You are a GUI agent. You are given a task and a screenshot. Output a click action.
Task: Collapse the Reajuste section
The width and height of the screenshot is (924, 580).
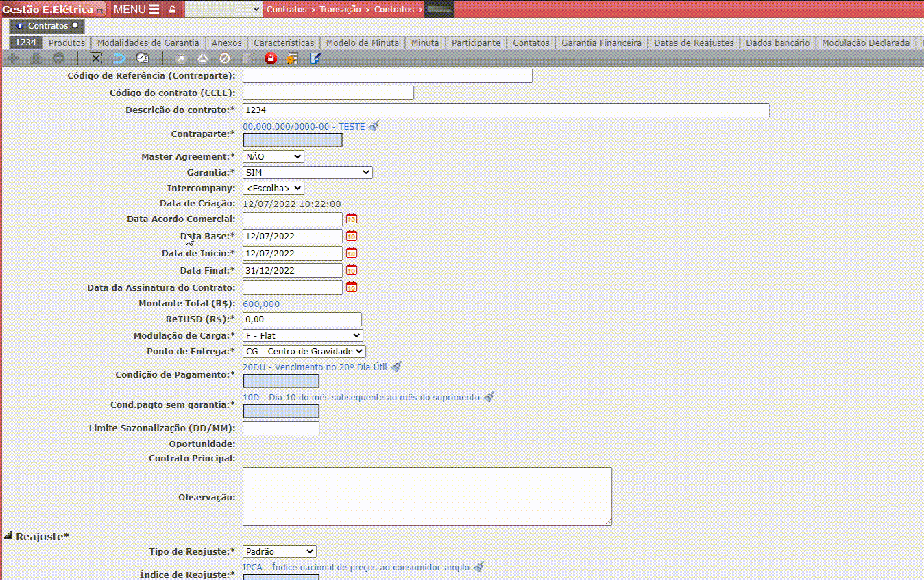pos(8,535)
